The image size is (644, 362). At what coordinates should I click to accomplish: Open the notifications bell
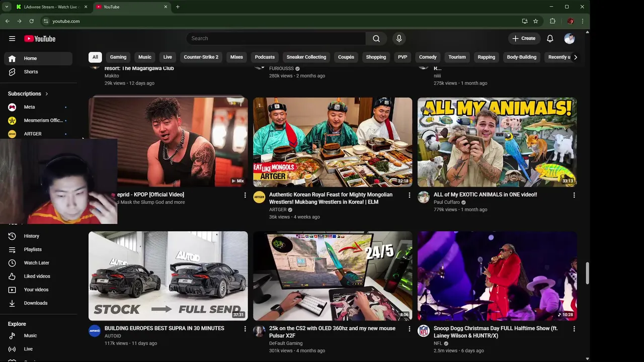550,39
